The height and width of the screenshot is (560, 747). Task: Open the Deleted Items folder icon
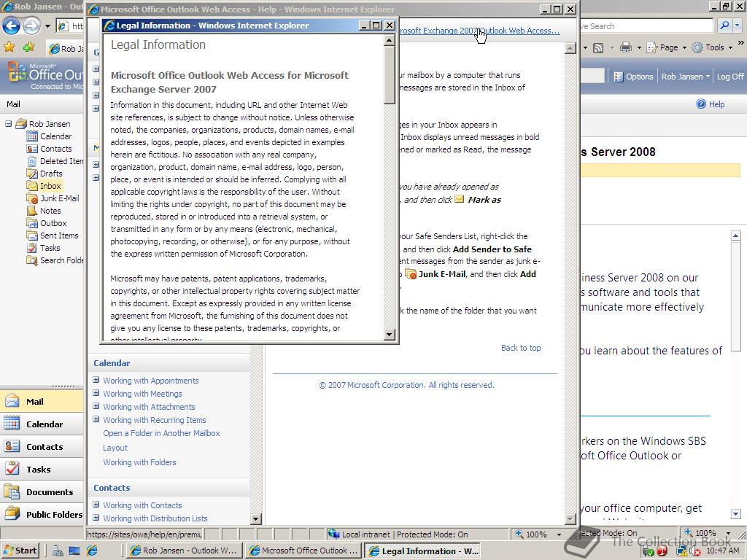coord(32,161)
